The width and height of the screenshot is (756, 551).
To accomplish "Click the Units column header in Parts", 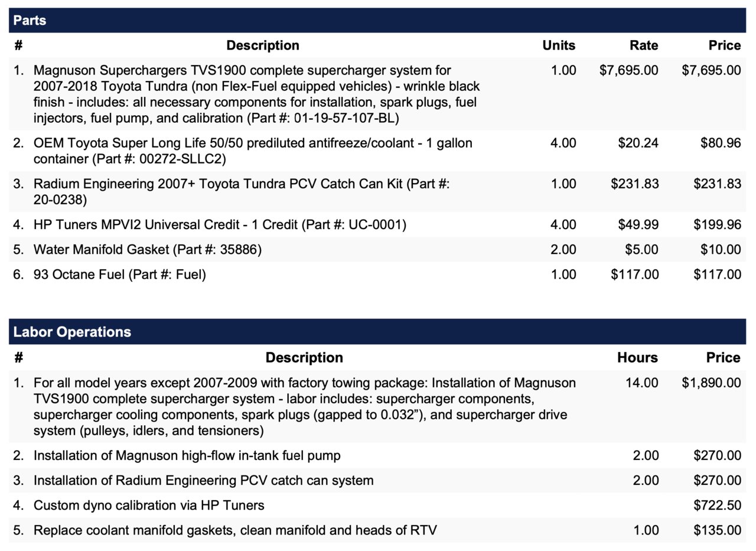I will click(x=559, y=45).
